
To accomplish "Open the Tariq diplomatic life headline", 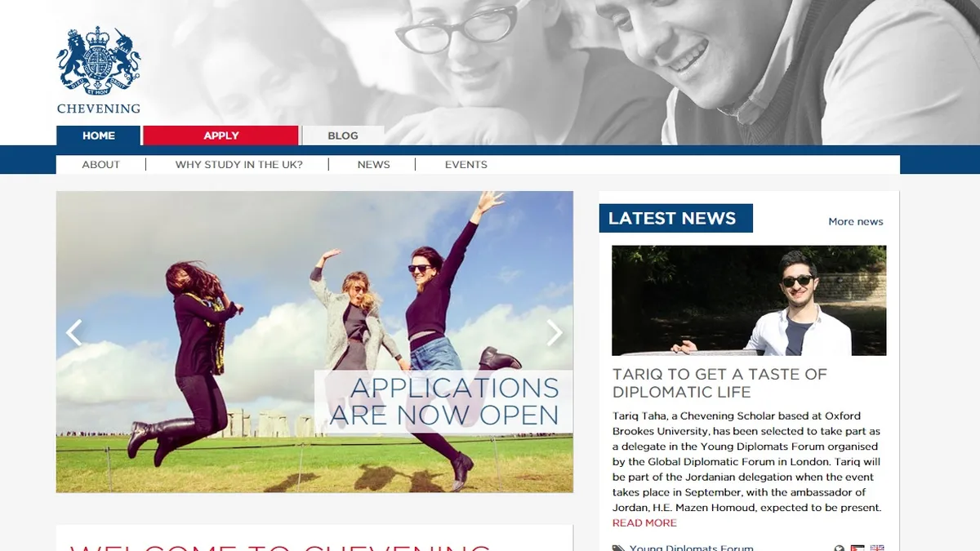I will [x=719, y=383].
